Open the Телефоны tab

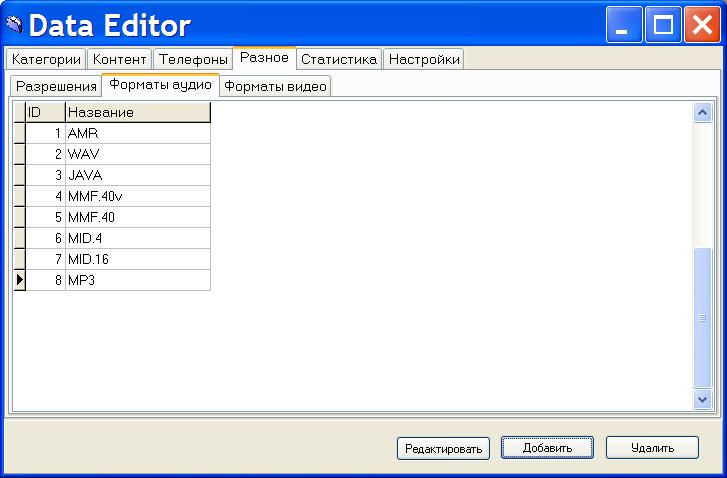pos(193,59)
